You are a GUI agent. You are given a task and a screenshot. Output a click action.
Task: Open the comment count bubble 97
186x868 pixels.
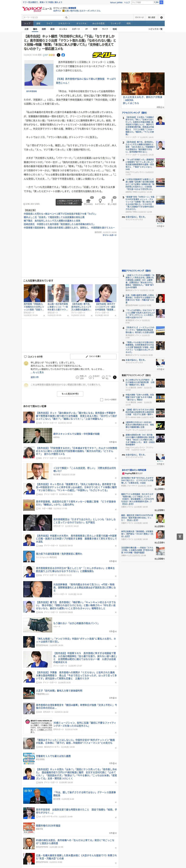45,55
